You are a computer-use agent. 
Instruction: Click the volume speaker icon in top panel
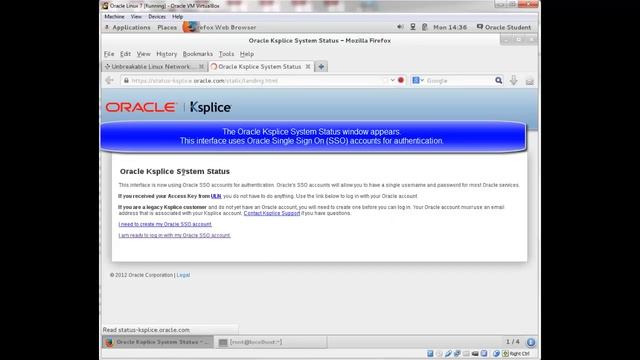pos(400,27)
